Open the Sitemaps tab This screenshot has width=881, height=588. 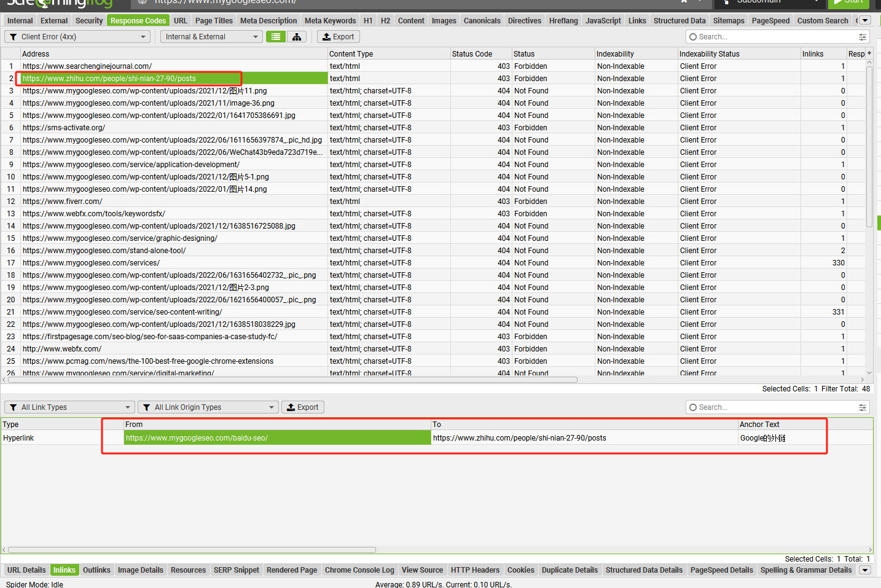coord(729,20)
